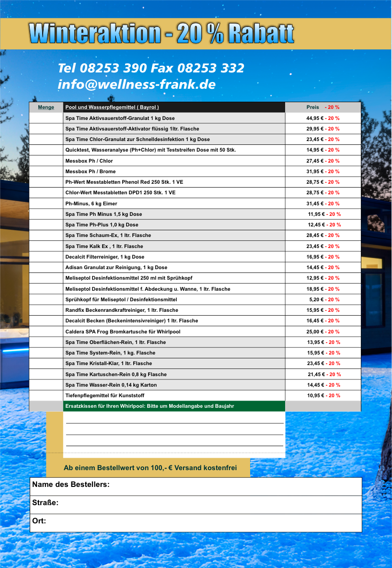Click the Menge cell for Caldera SPA Frog
392x568 pixels.
[x=46, y=332]
